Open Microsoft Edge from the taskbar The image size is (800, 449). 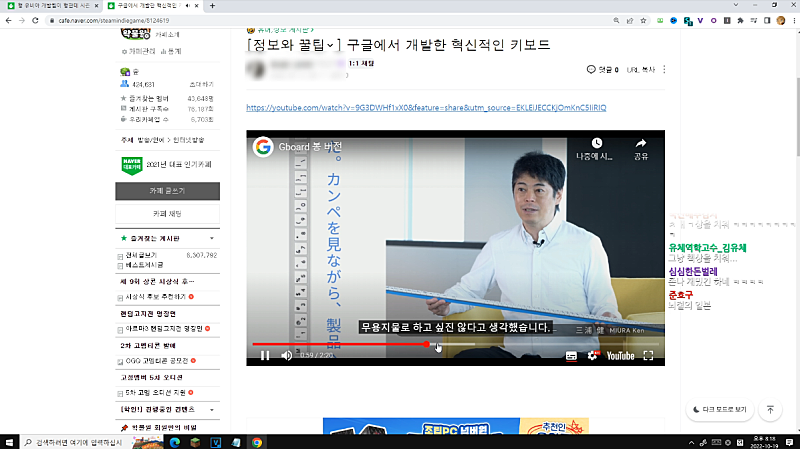174,442
